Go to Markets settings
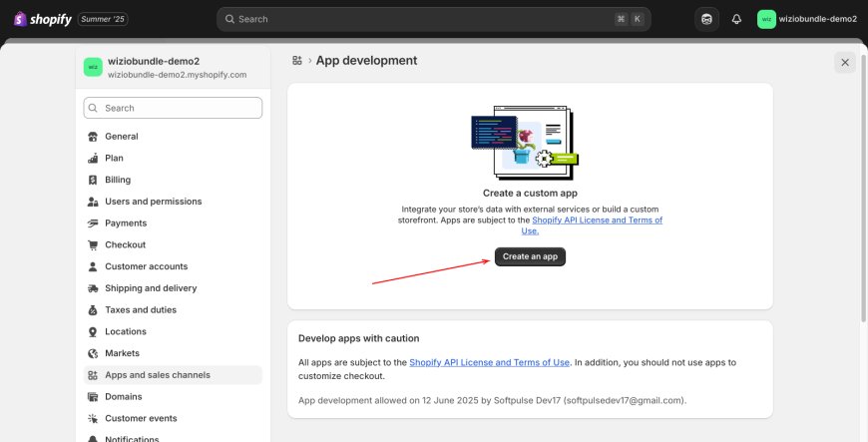Screen dimensions: 868x442 [x=173, y=353]
